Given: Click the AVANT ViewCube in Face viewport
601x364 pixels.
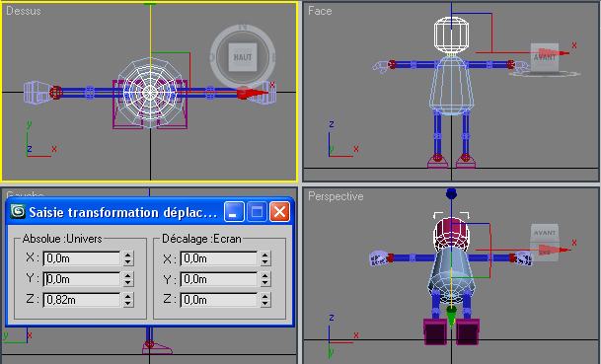Looking at the screenshot, I should [x=545, y=58].
